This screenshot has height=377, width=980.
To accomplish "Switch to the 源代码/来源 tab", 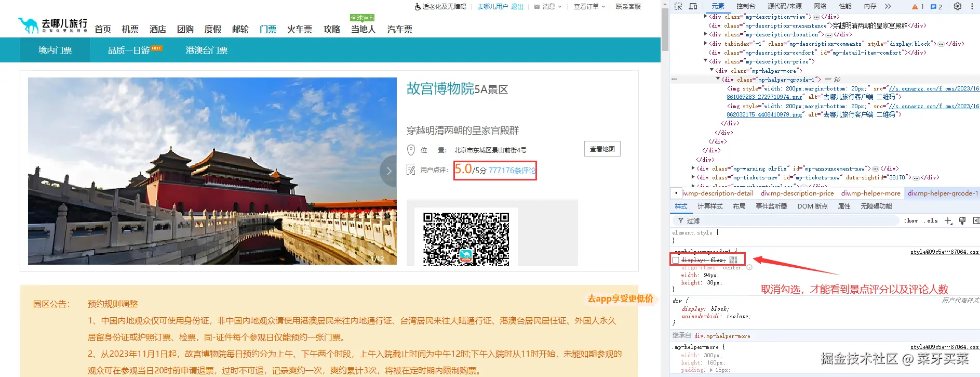I will click(x=784, y=6).
